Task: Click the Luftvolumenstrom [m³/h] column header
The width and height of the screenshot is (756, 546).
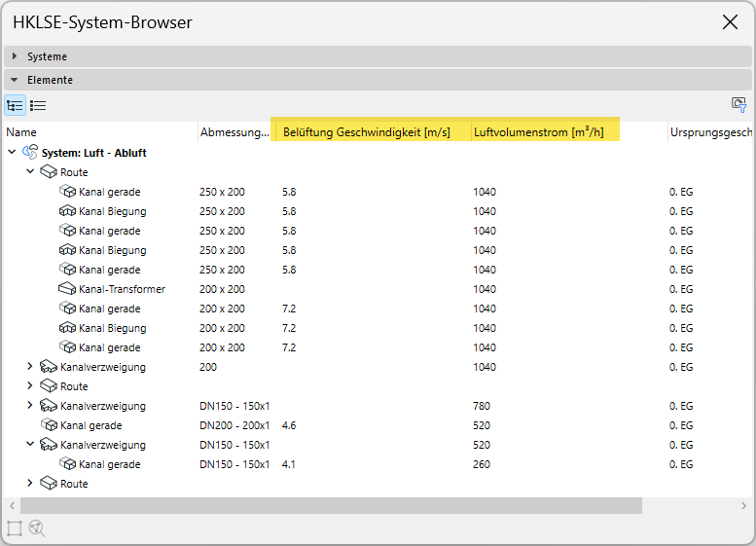Action: (569, 132)
